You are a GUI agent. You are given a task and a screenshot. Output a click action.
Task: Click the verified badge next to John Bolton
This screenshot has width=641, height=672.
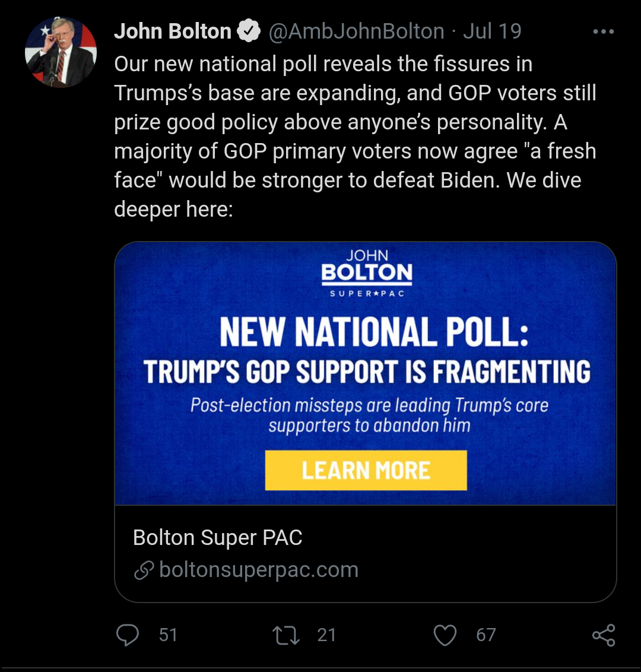[x=249, y=31]
